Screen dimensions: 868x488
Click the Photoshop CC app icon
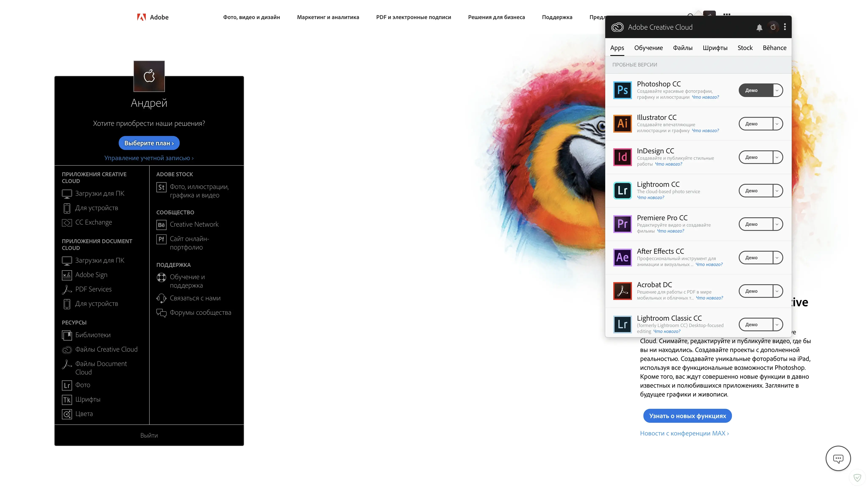[622, 90]
